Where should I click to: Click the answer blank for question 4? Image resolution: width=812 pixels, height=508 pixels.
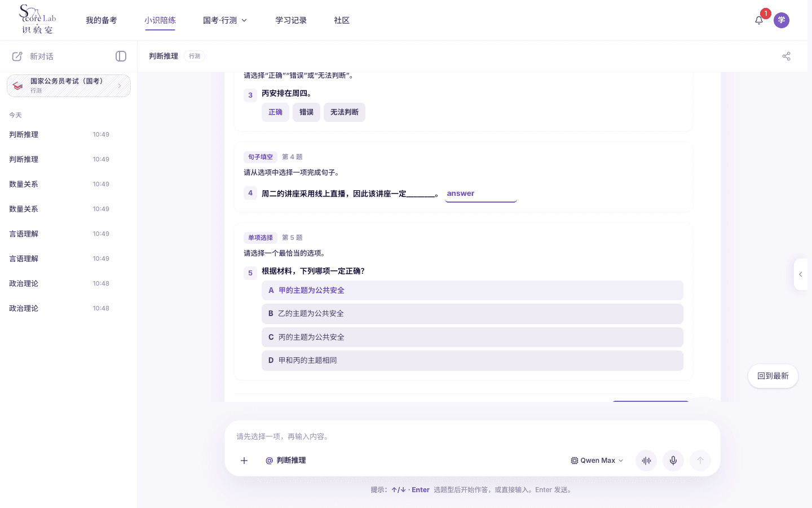pos(481,194)
